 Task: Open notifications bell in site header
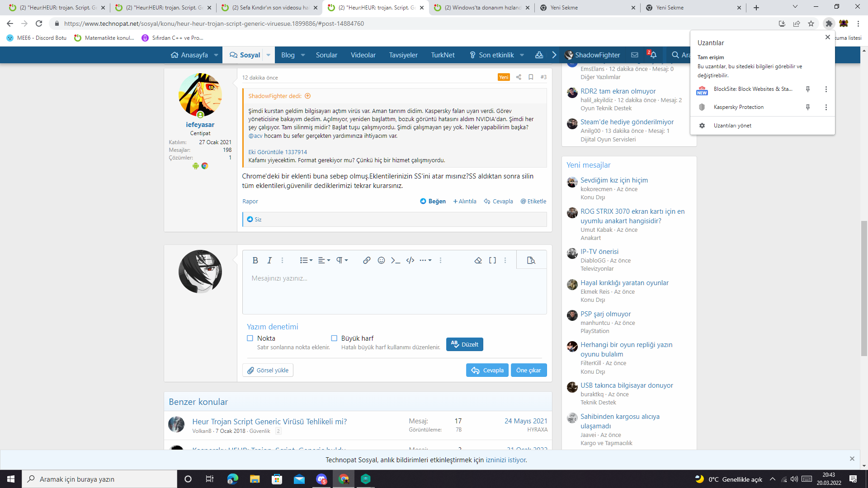(x=653, y=55)
